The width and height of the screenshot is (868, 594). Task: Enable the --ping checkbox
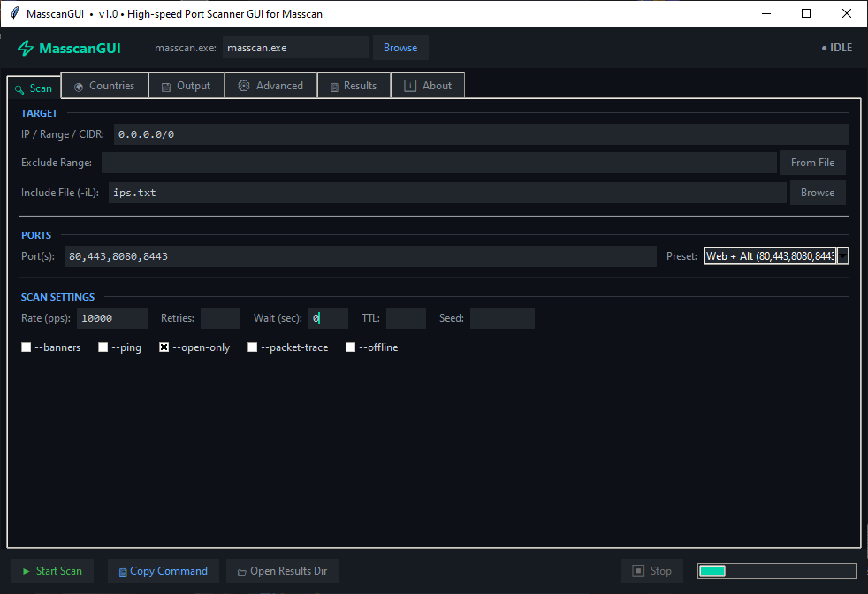103,347
